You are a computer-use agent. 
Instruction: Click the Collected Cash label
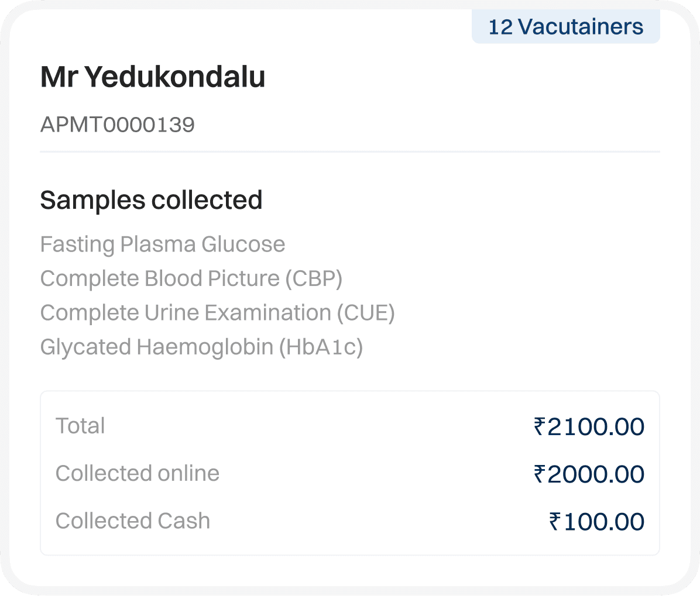(x=133, y=521)
